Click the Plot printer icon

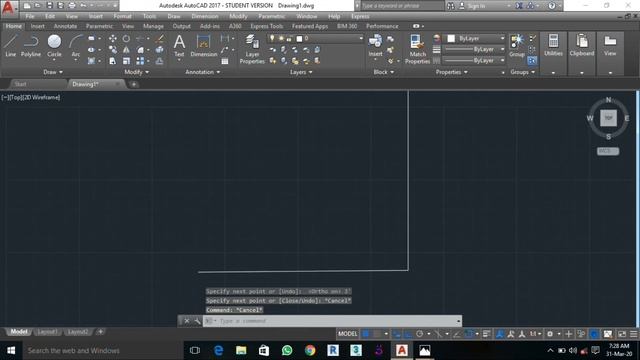[x=72, y=6]
